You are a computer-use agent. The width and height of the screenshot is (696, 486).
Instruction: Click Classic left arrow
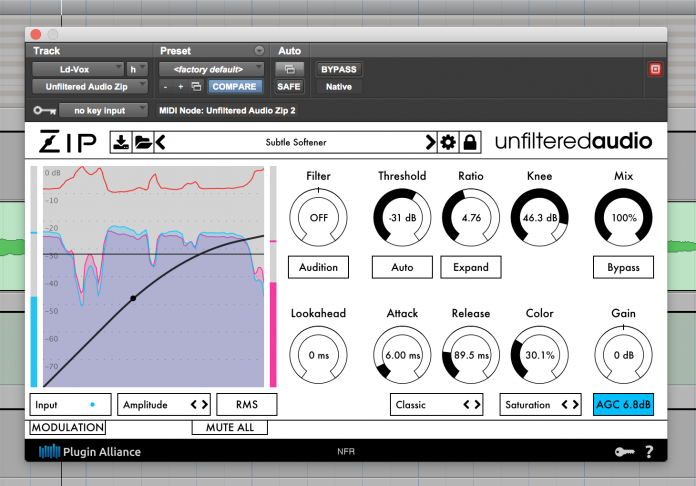(466, 404)
